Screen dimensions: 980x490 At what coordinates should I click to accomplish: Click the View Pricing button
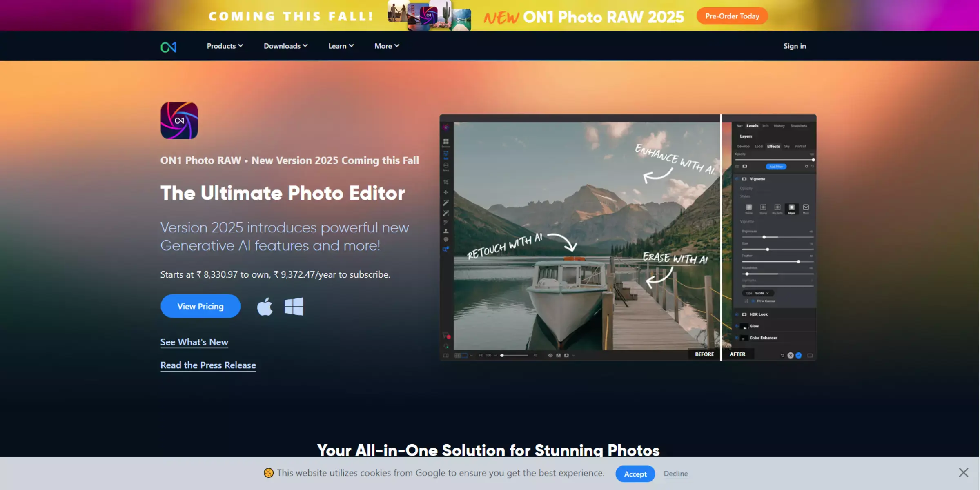click(200, 305)
